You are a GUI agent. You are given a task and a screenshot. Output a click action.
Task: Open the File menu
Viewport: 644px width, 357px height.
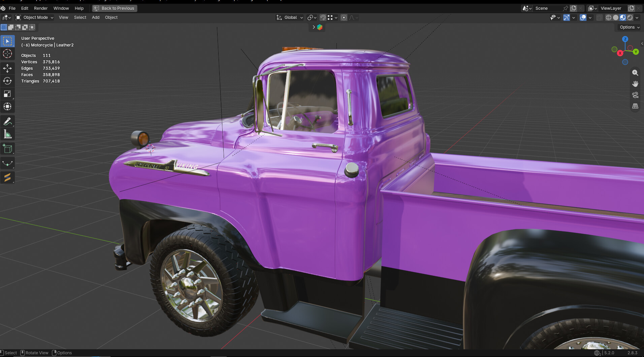tap(12, 8)
